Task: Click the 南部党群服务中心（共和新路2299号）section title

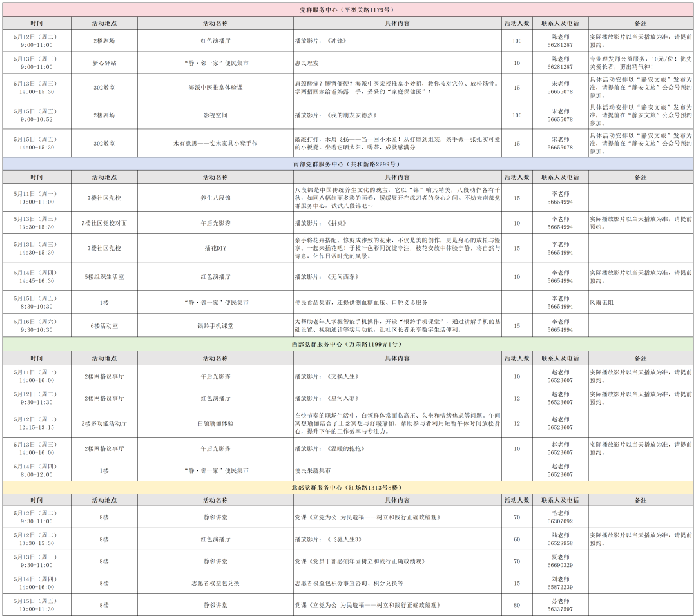Action: pos(347,164)
